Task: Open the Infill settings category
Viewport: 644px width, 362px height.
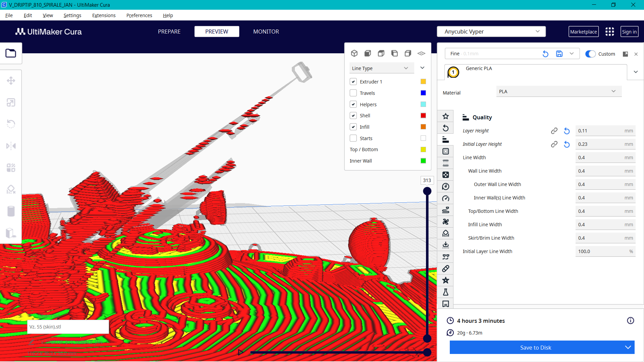Action: (445, 175)
